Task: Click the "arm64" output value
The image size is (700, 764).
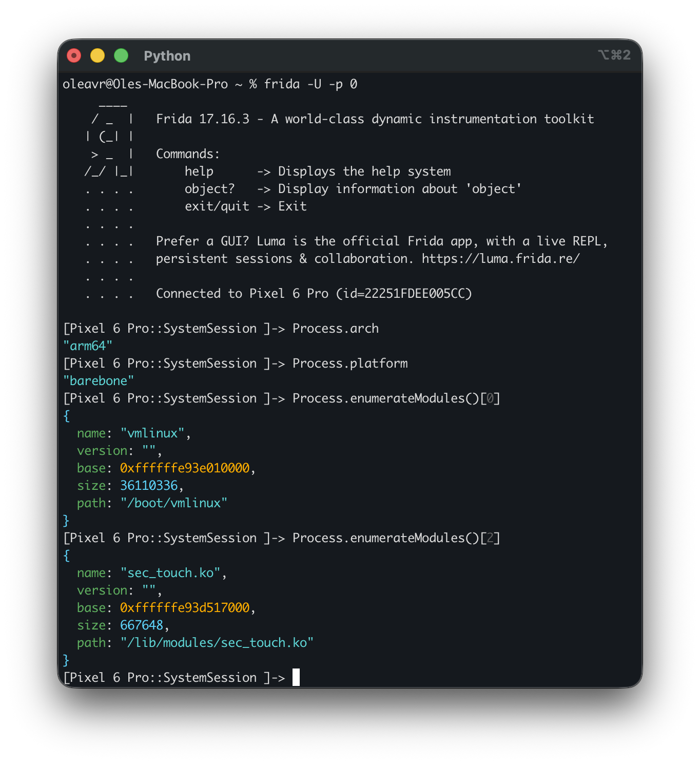Action: (x=88, y=346)
